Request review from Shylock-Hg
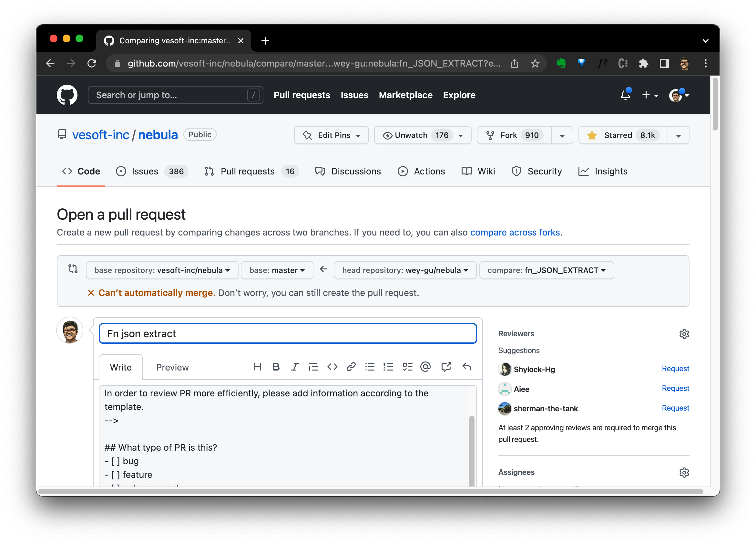 [675, 369]
